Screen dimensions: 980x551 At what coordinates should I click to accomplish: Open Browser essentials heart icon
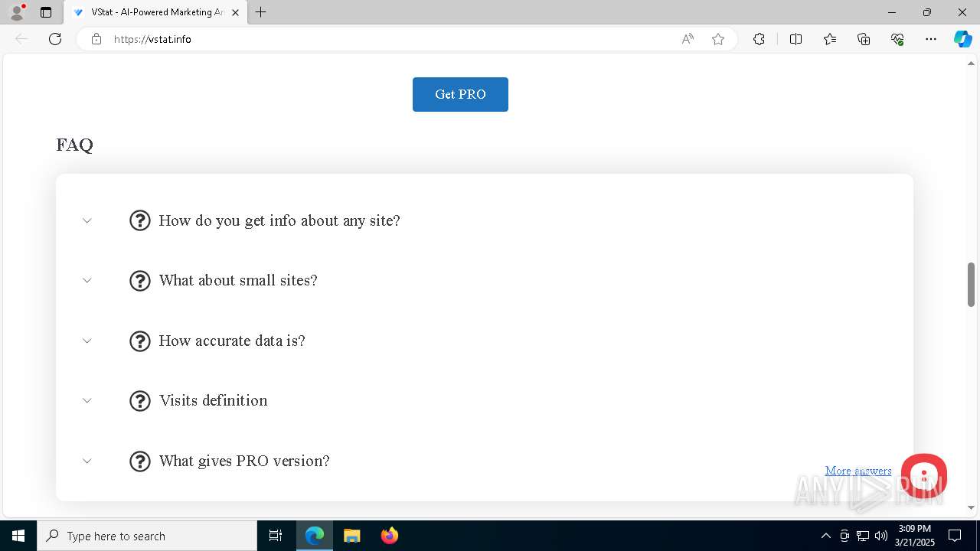[897, 39]
